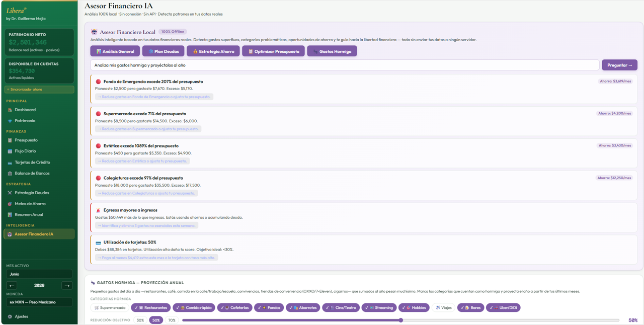Select Asesor Financiero IA sidebar item

pyautogui.click(x=39, y=234)
